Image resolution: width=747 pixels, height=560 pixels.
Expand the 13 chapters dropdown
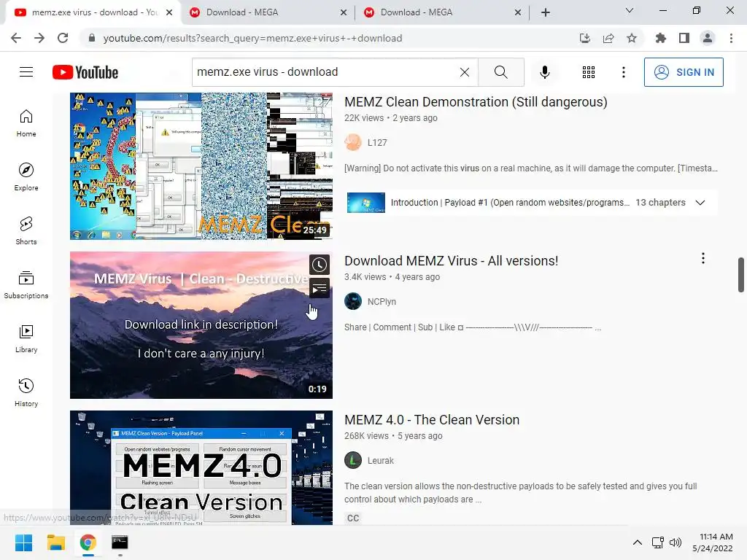tap(700, 203)
